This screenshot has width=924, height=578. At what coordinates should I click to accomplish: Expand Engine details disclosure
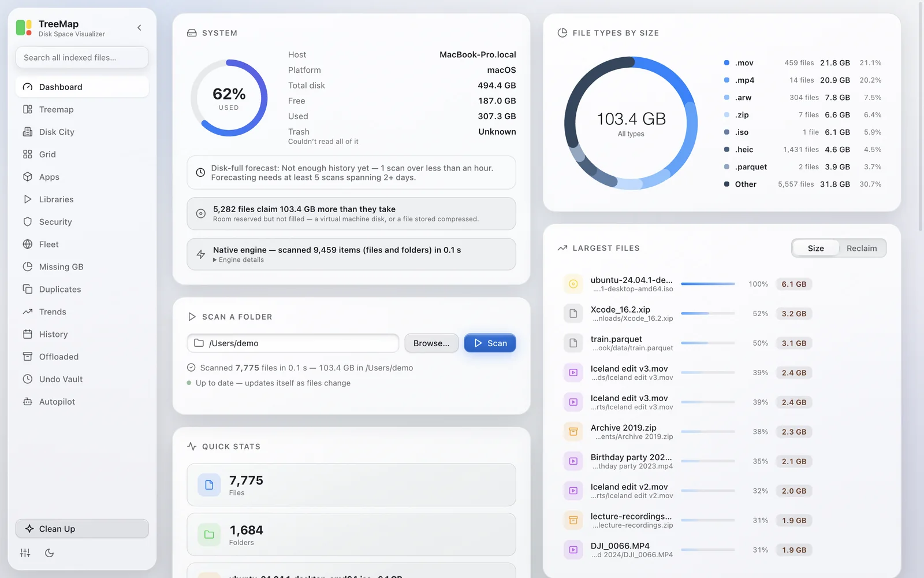(x=239, y=260)
